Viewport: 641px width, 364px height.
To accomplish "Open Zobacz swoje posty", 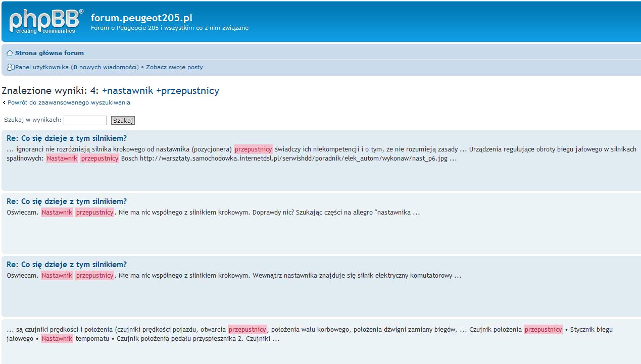I will click(x=174, y=67).
